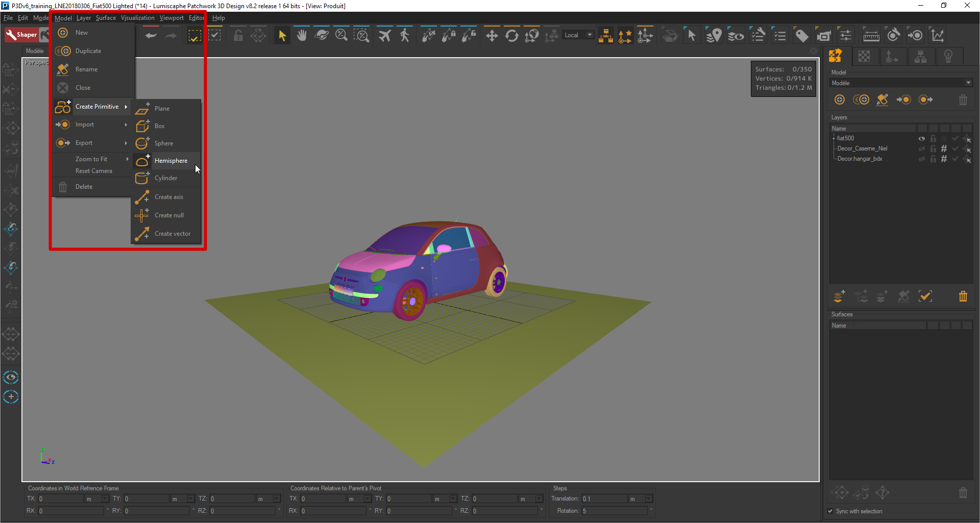Click the rotate tool icon
This screenshot has width=980, height=523.
pyautogui.click(x=511, y=36)
